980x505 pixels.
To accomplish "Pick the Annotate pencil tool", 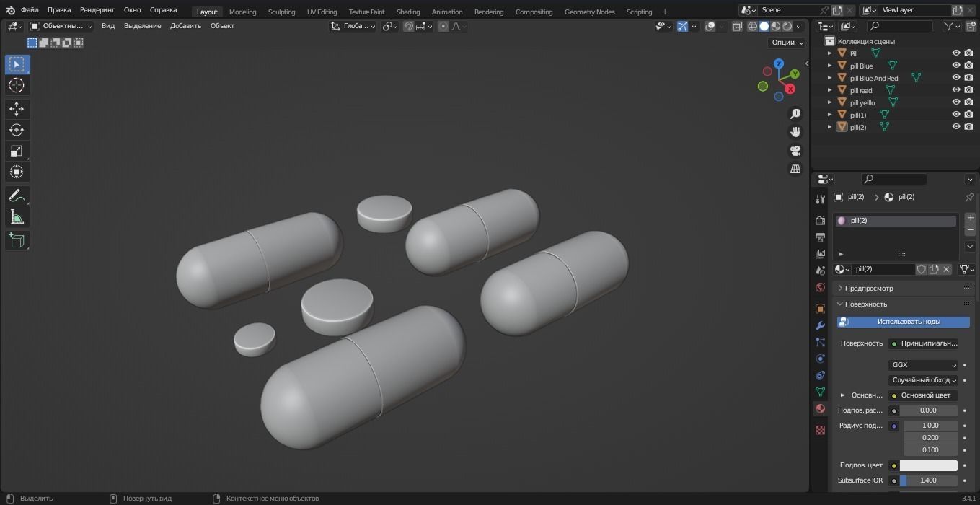I will [x=17, y=196].
